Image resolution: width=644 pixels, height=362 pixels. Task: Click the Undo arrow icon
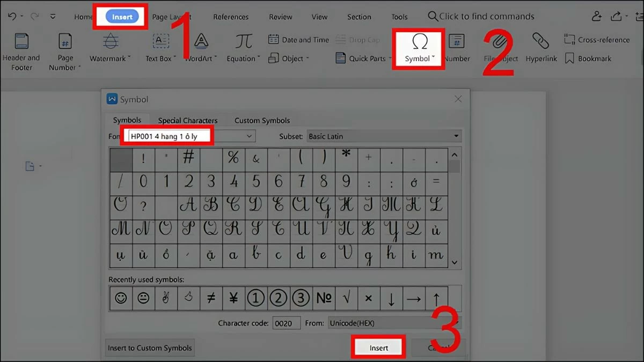pos(12,17)
